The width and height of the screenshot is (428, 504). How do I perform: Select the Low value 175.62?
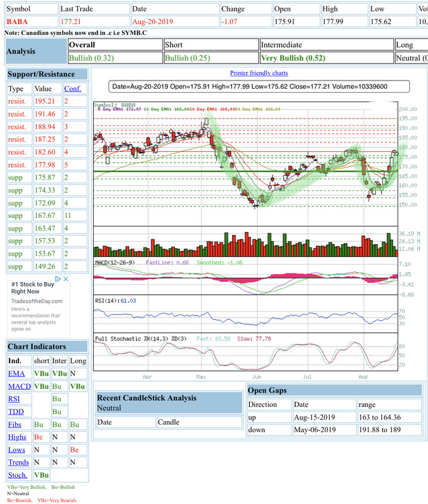pos(393,22)
